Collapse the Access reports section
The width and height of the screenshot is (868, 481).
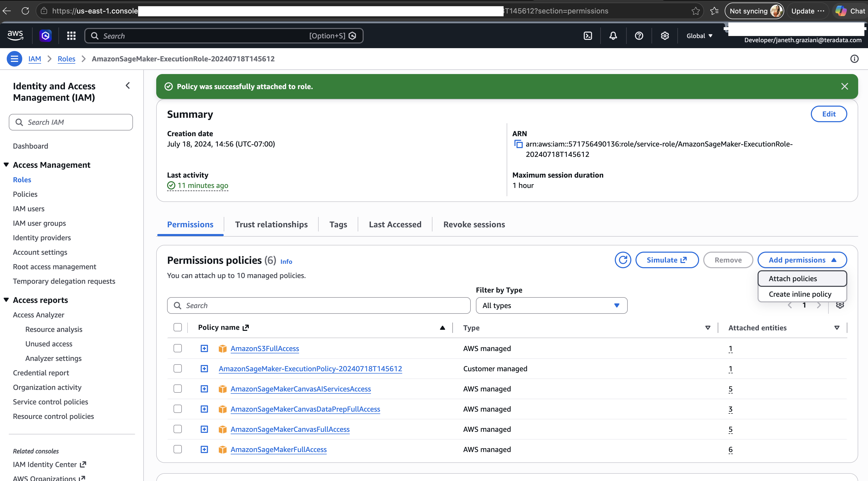[x=6, y=300]
